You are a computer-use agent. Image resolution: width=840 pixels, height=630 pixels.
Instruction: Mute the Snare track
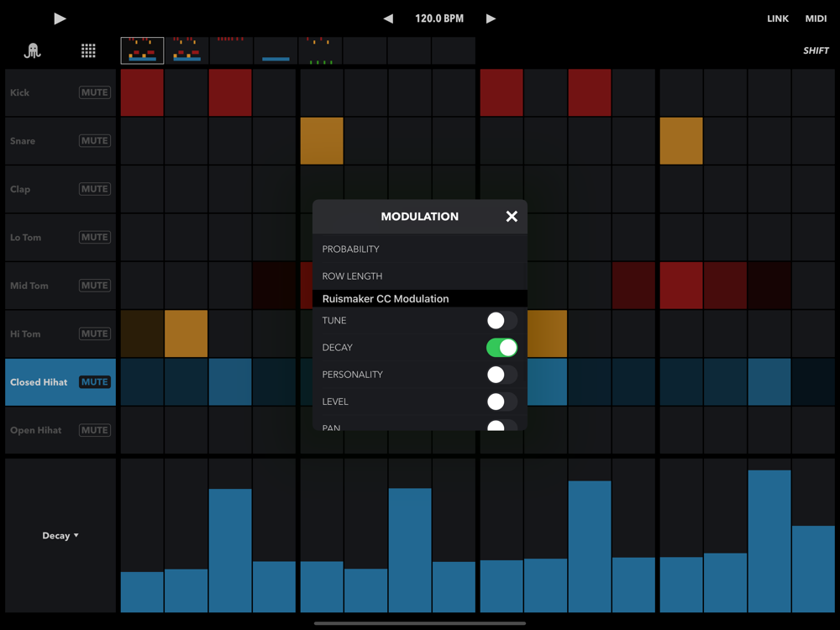(x=95, y=141)
